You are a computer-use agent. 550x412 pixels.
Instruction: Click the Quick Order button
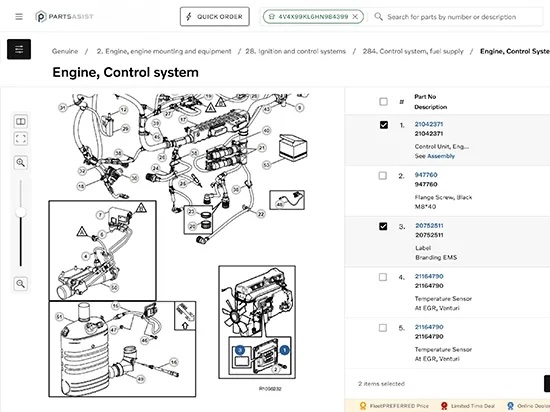215,16
